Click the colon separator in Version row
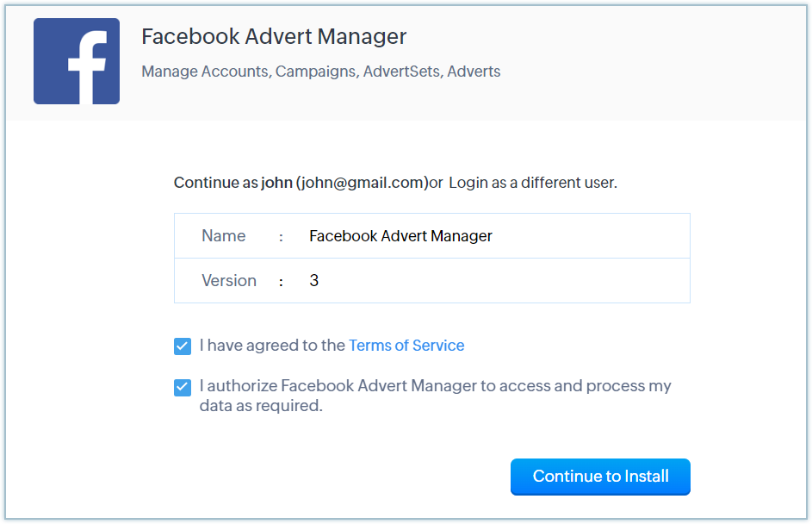The image size is (812, 524). click(282, 282)
